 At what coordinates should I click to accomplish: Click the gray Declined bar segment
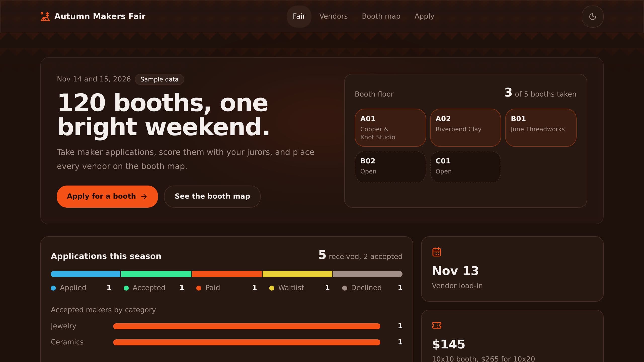(x=368, y=274)
